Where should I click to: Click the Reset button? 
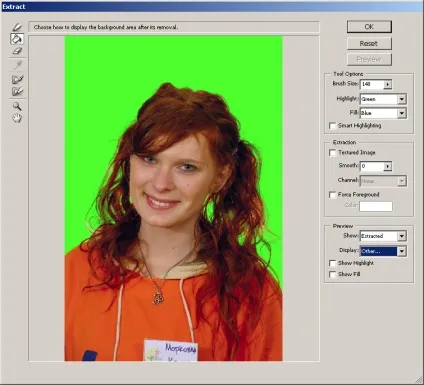click(369, 43)
